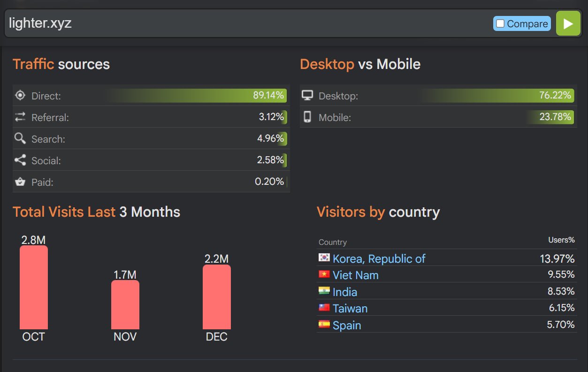Enable the Compare checkbox
This screenshot has width=588, height=372.
[x=500, y=23]
